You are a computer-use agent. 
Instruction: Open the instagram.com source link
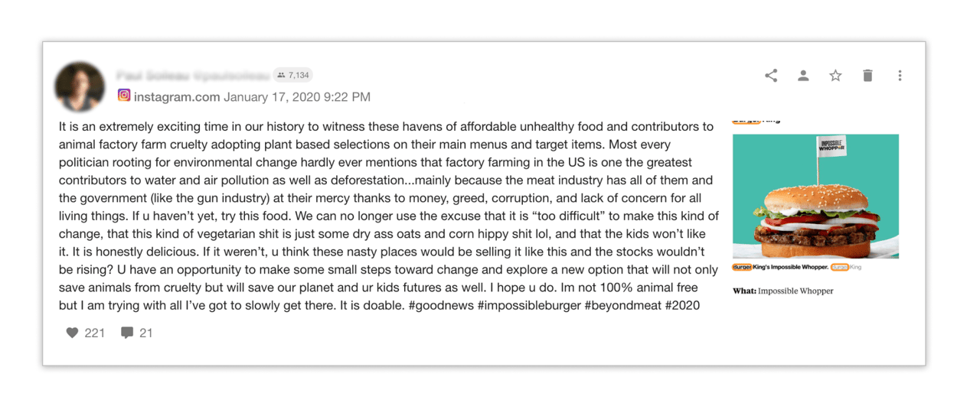[177, 97]
